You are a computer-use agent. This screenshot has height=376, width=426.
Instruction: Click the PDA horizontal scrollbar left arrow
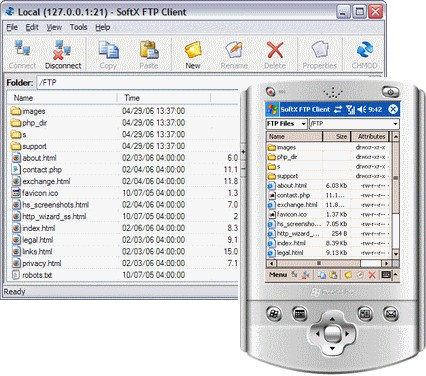point(271,263)
